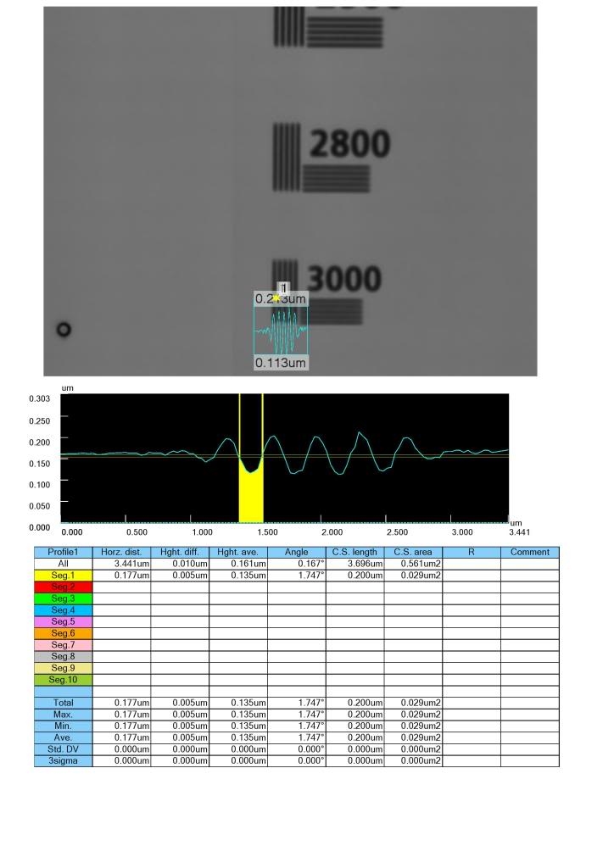The width and height of the screenshot is (614, 868).
Task: Click the small black circle mark on the image
Action: point(64,329)
